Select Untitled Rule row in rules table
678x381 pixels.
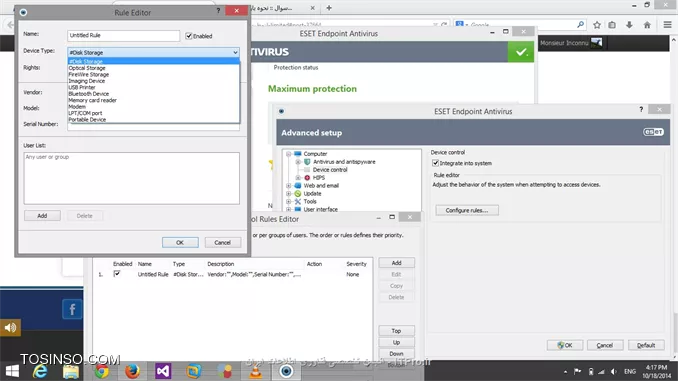pos(233,274)
